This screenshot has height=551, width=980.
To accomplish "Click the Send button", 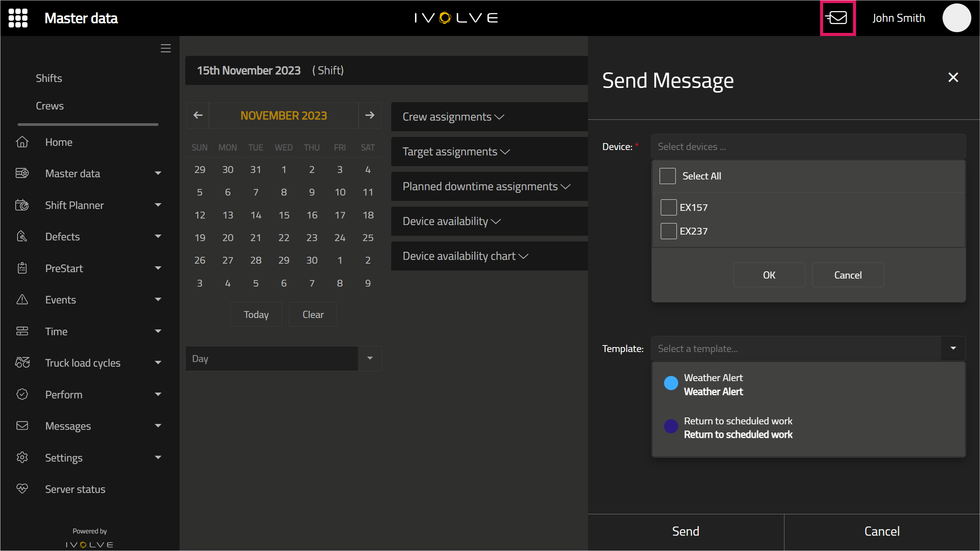I will pyautogui.click(x=686, y=531).
